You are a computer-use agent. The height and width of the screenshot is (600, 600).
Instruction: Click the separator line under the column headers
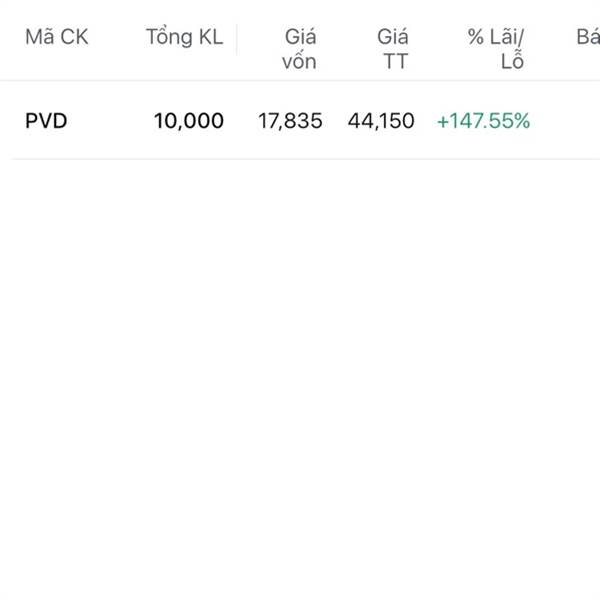pos(300,81)
